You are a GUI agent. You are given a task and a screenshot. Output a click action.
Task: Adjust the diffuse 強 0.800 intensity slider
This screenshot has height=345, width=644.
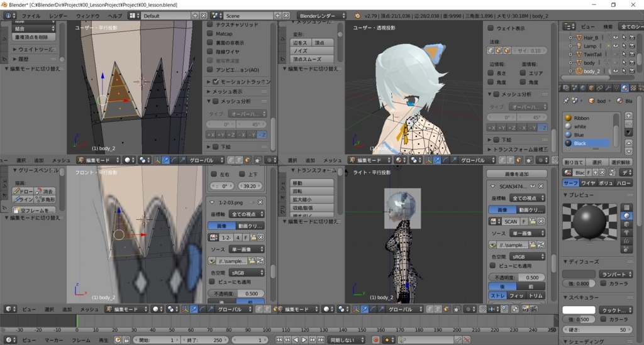[x=579, y=283]
